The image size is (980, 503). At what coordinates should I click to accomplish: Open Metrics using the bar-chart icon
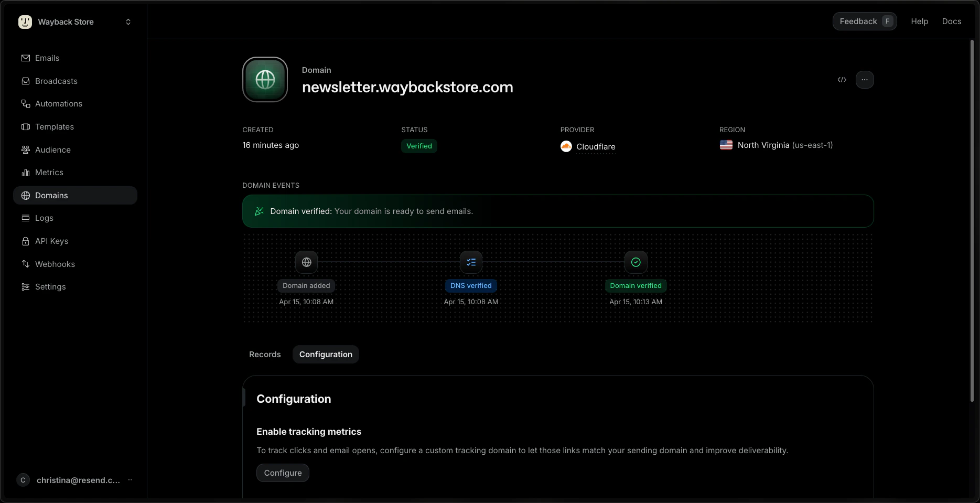25,172
